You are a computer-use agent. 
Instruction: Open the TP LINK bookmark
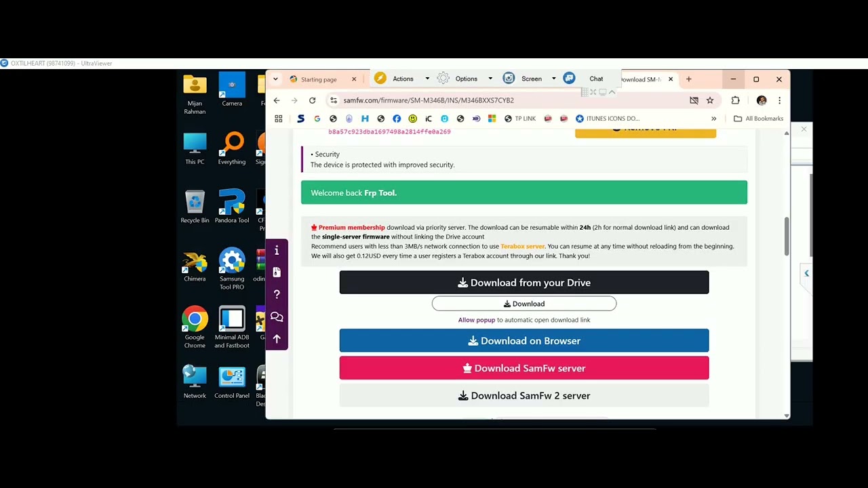click(520, 119)
